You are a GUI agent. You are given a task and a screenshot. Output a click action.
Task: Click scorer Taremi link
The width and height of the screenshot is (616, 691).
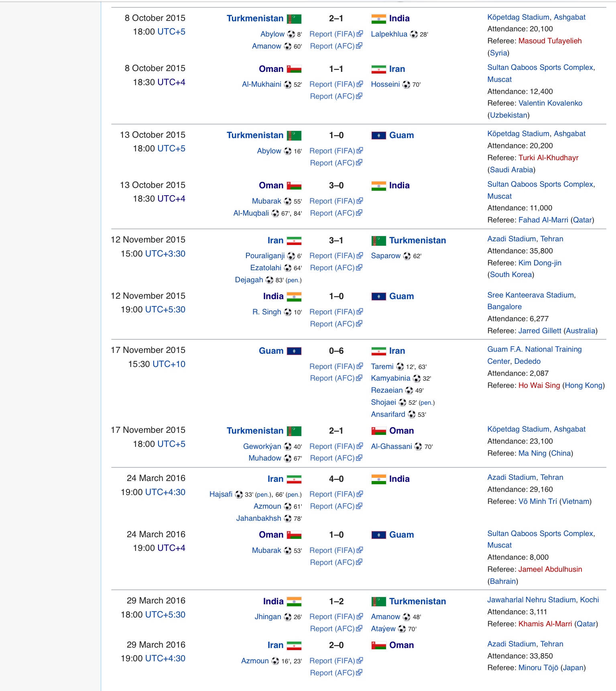tap(382, 367)
